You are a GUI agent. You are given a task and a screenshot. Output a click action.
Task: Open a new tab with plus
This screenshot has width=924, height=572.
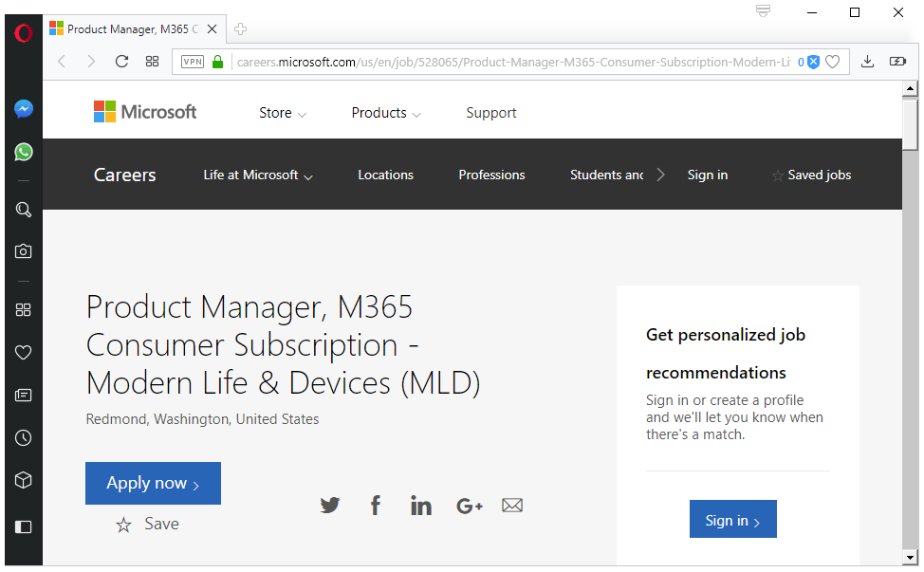click(240, 28)
